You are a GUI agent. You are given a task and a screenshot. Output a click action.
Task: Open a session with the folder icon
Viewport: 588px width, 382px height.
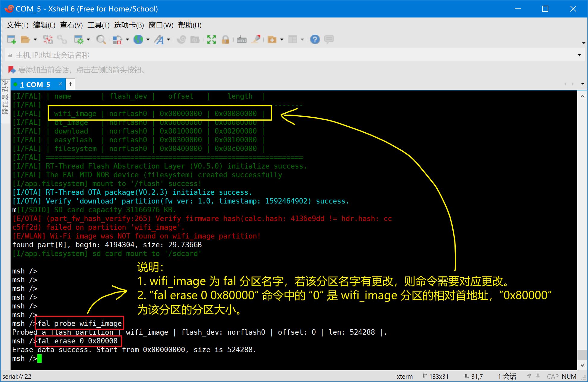point(25,39)
